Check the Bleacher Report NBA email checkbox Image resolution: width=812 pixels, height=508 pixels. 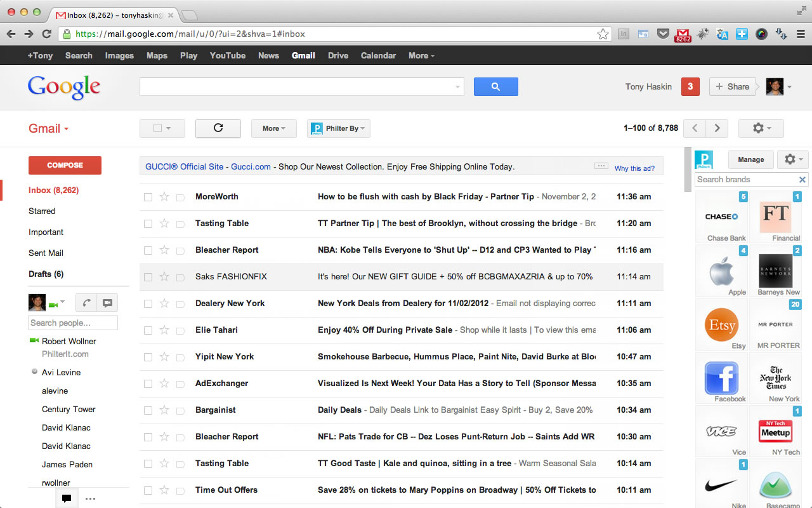click(148, 250)
